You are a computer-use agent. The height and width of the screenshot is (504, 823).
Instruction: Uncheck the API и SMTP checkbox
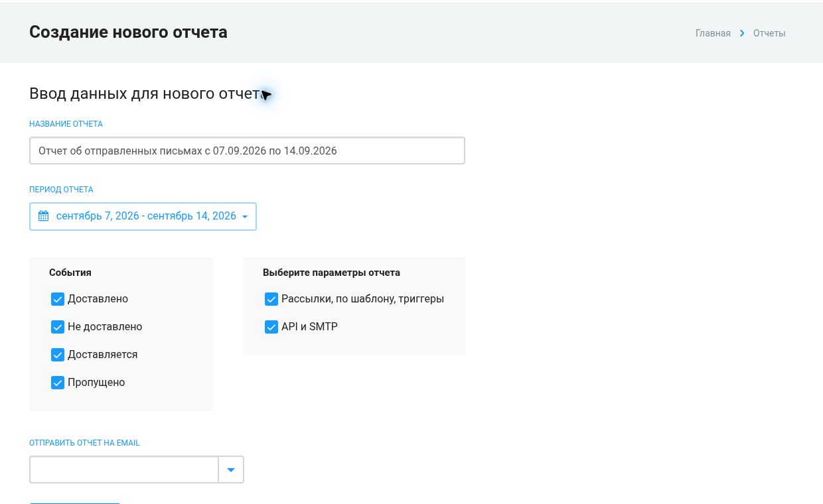[271, 327]
